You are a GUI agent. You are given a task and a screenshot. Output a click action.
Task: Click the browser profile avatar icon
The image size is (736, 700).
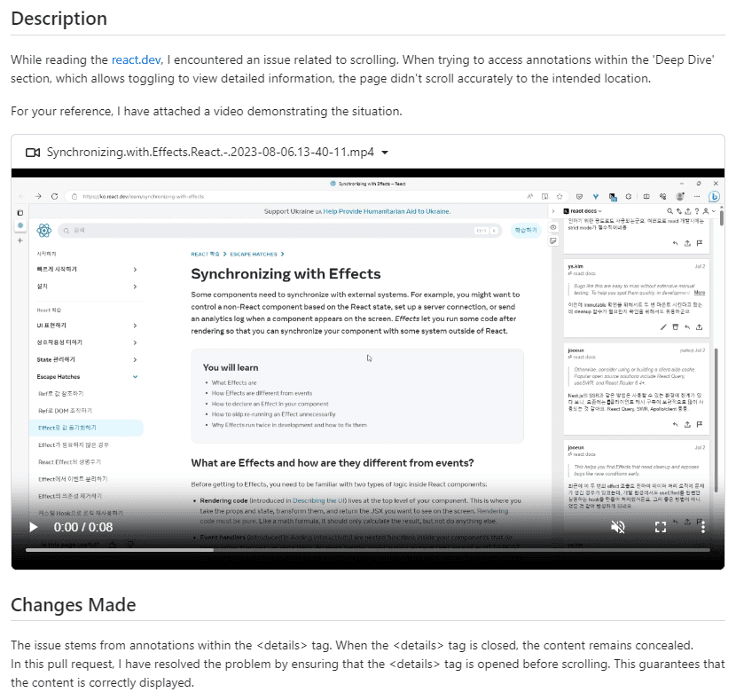click(679, 196)
